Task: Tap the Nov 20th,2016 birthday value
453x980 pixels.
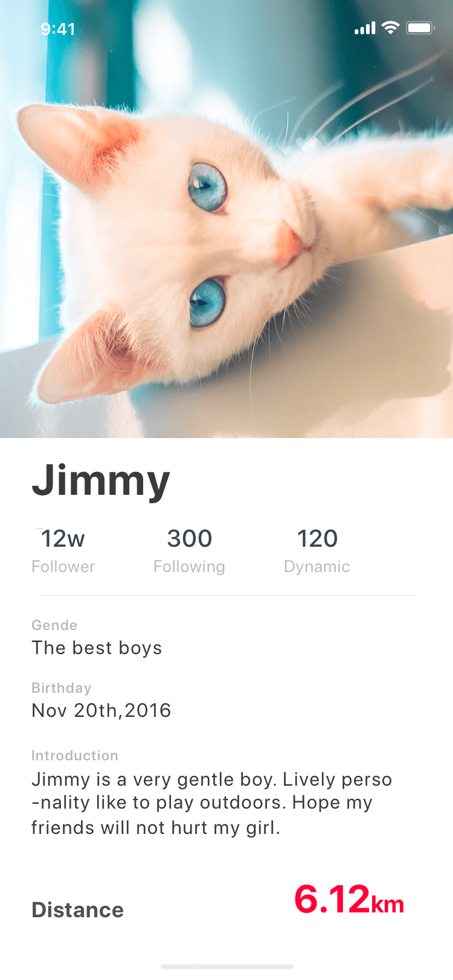Action: coord(101,710)
